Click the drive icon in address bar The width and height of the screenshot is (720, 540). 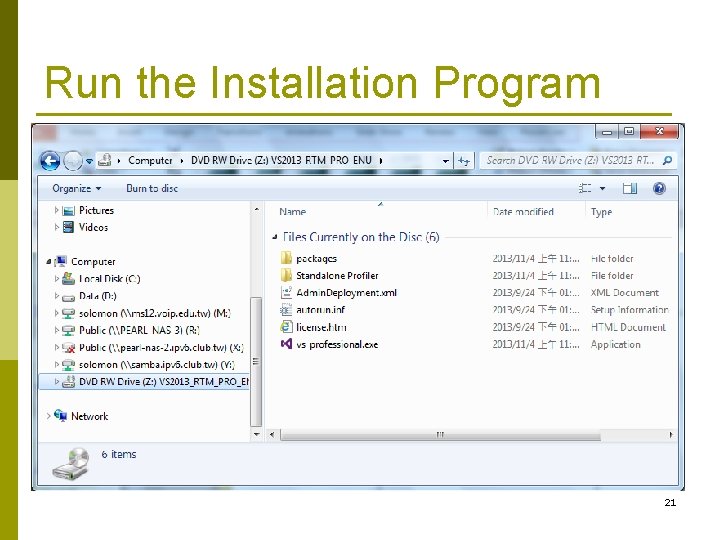(105, 160)
